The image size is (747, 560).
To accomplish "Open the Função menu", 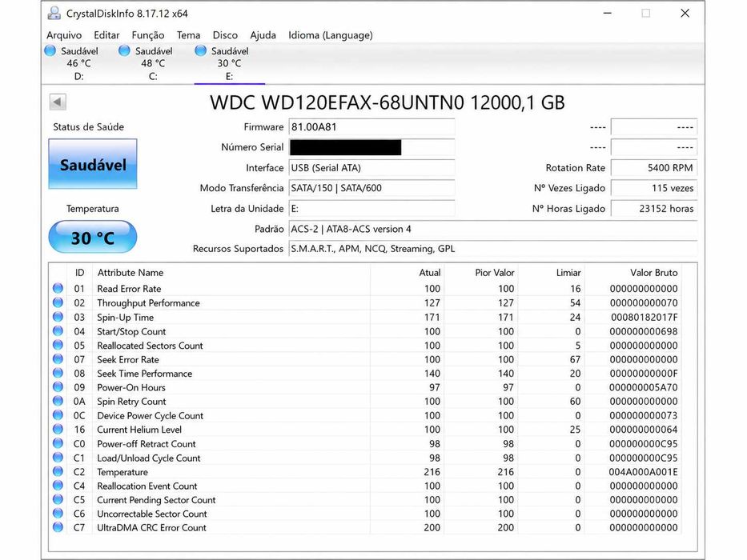I will pos(147,35).
